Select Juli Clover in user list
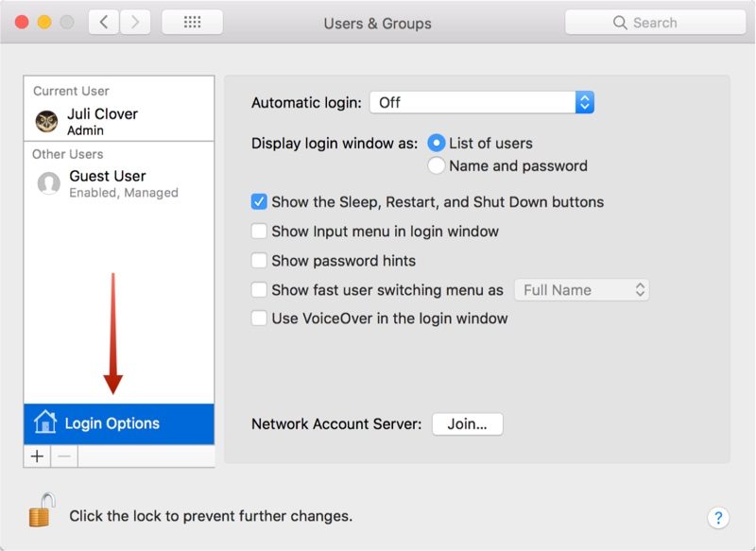The height and width of the screenshot is (551, 756). (x=119, y=121)
